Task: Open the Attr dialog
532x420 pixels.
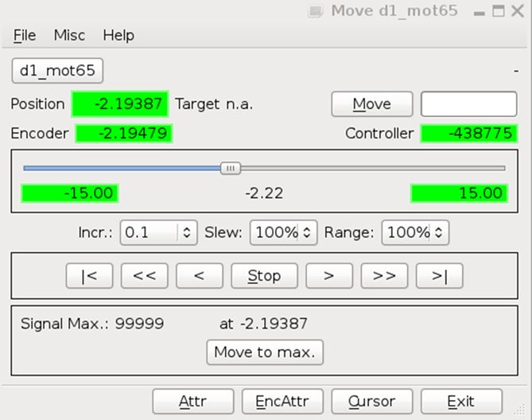Action: click(193, 402)
